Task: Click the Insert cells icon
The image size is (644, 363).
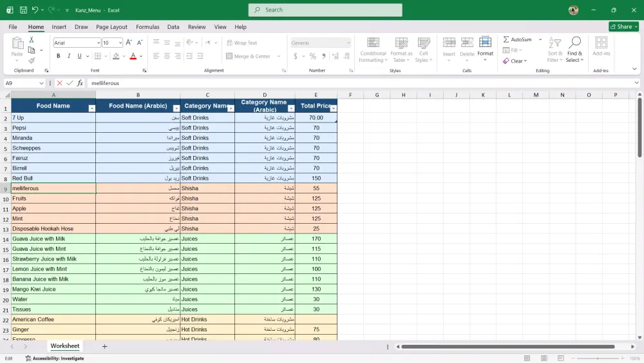Action: [x=449, y=43]
